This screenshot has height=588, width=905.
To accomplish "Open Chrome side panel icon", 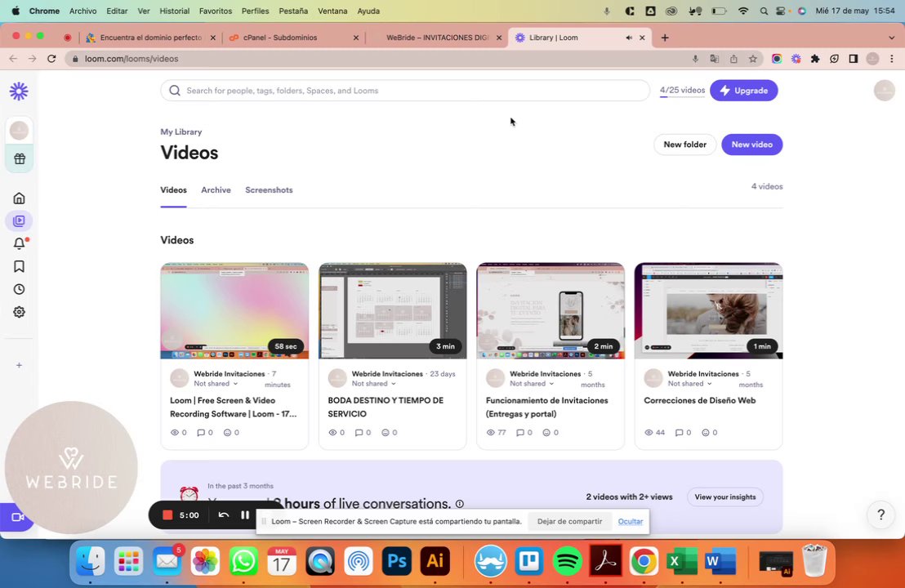I will click(x=853, y=59).
